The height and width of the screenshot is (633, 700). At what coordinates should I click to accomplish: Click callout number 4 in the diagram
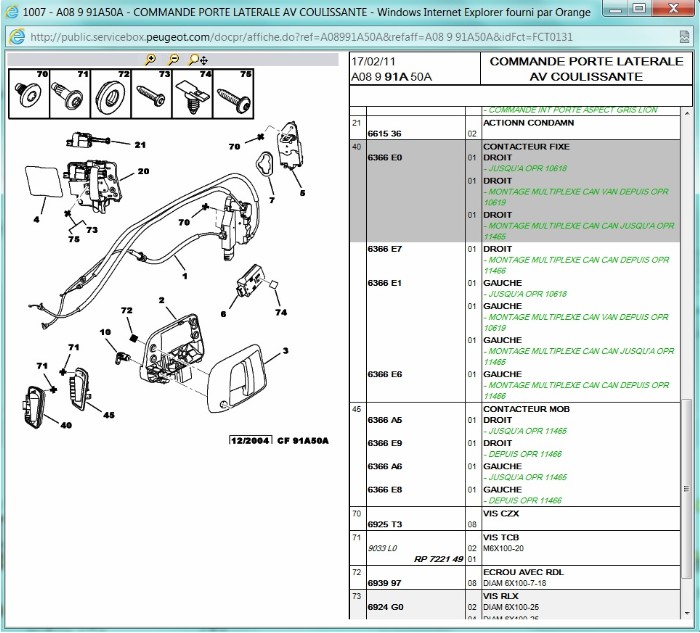(37, 219)
